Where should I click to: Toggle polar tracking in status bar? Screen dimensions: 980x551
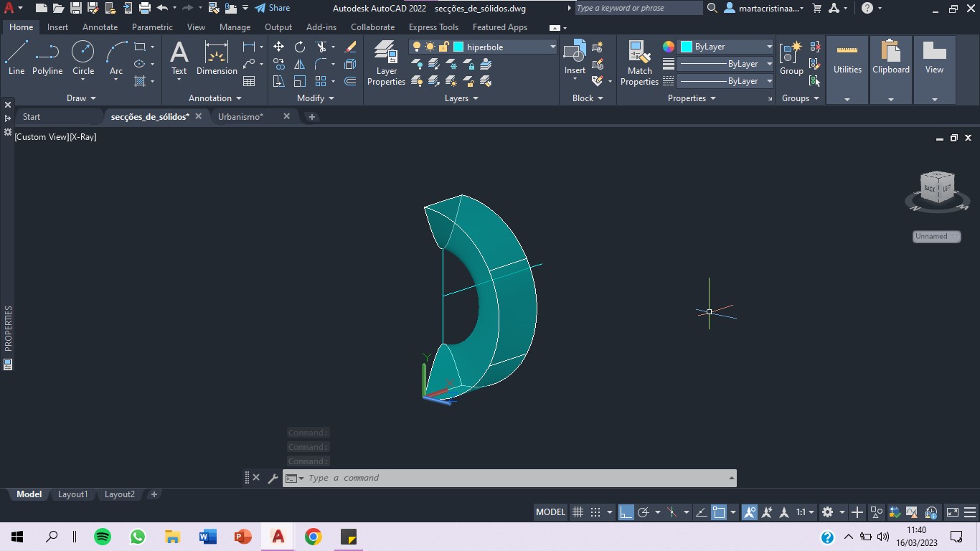pos(644,512)
